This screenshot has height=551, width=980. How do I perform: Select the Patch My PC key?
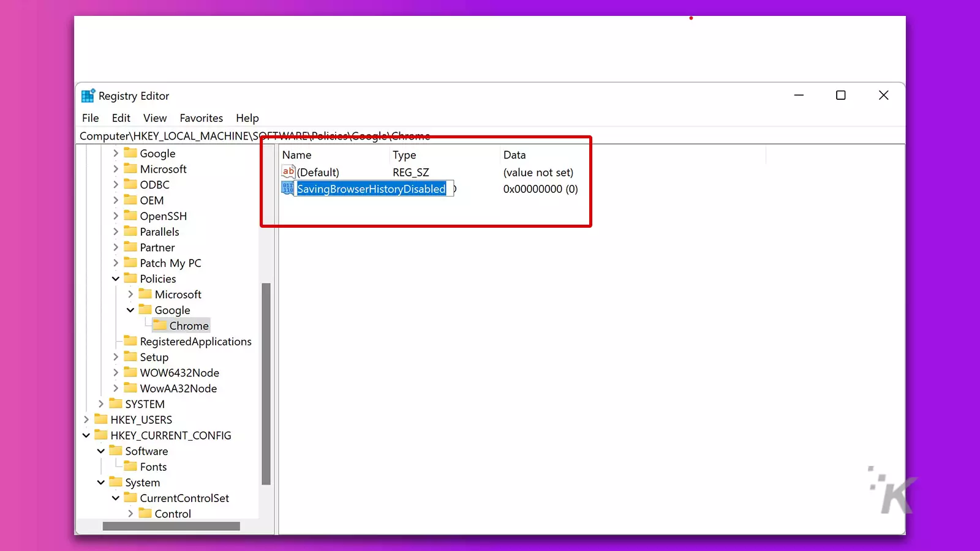tap(170, 263)
